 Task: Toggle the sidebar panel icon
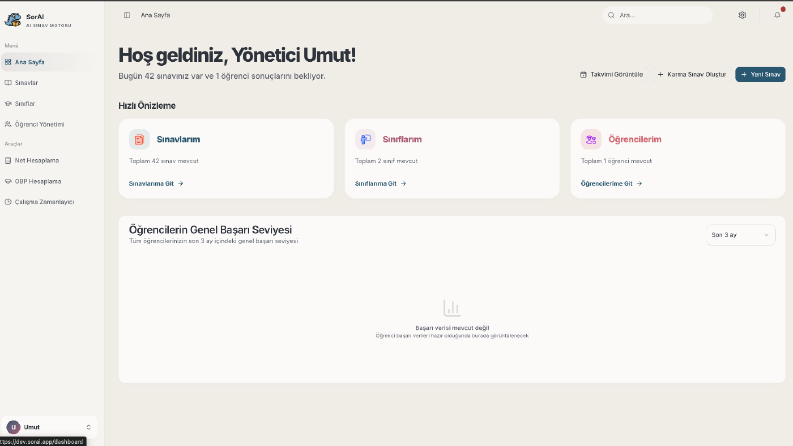click(x=127, y=15)
